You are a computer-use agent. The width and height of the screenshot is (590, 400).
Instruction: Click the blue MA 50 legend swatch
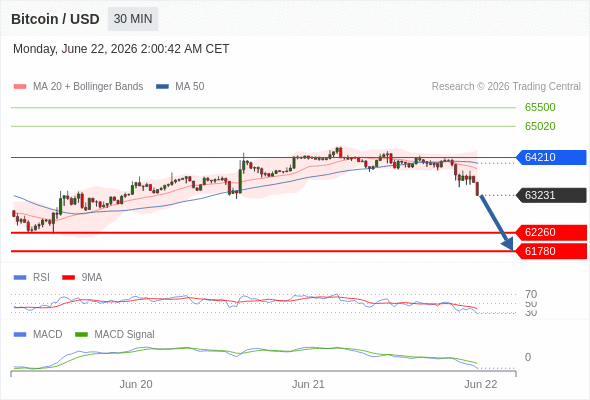[x=163, y=87]
